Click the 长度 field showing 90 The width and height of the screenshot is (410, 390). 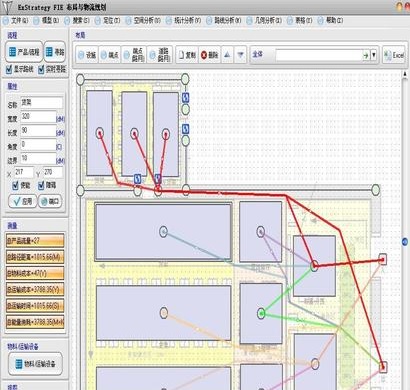pos(38,131)
